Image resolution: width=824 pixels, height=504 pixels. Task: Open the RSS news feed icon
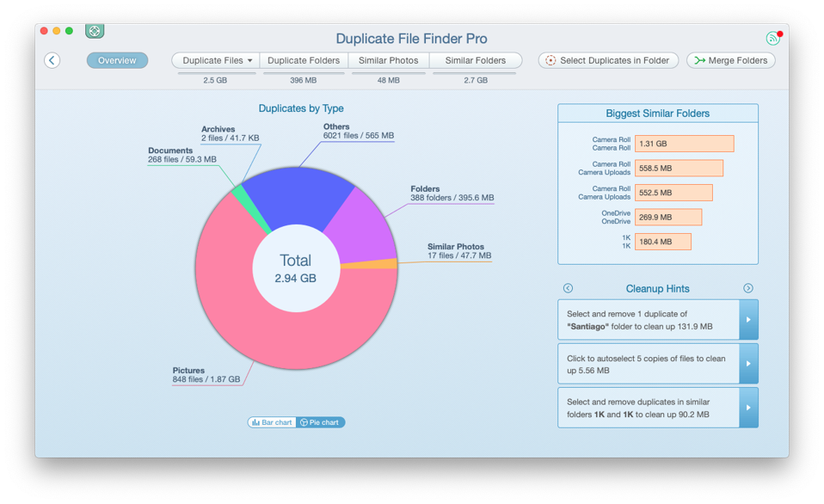click(x=772, y=39)
